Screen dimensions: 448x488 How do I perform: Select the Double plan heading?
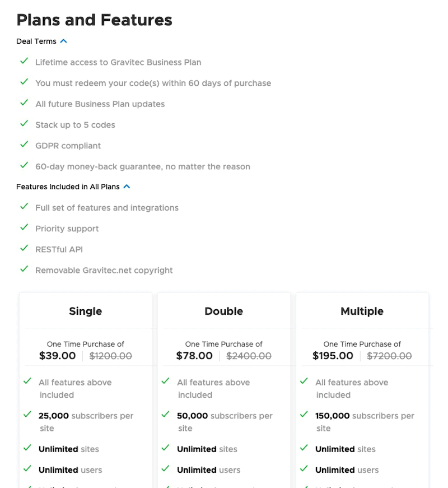click(x=224, y=311)
